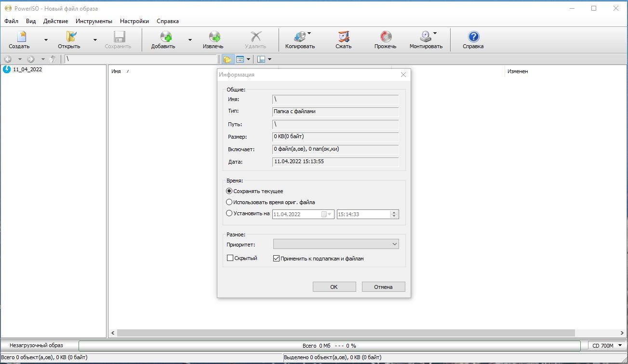Open the Вид menu

pyautogui.click(x=31, y=21)
